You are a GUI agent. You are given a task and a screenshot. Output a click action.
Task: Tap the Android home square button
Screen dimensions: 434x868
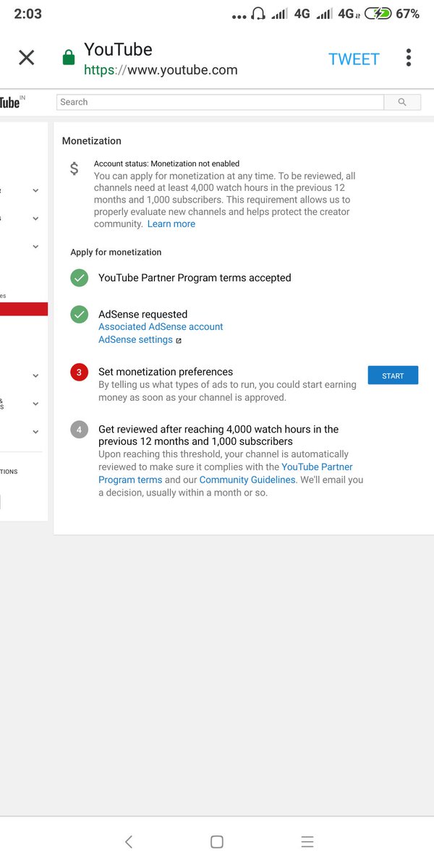coord(216,841)
